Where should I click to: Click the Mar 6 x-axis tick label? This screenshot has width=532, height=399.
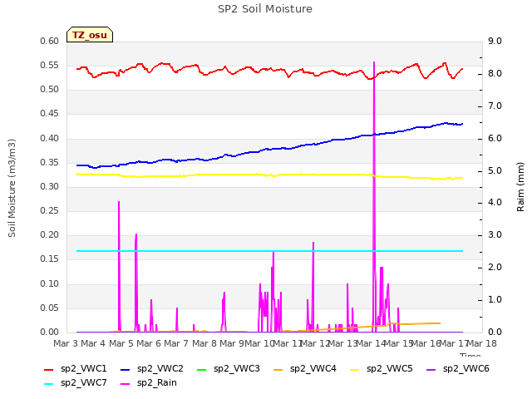click(x=149, y=343)
